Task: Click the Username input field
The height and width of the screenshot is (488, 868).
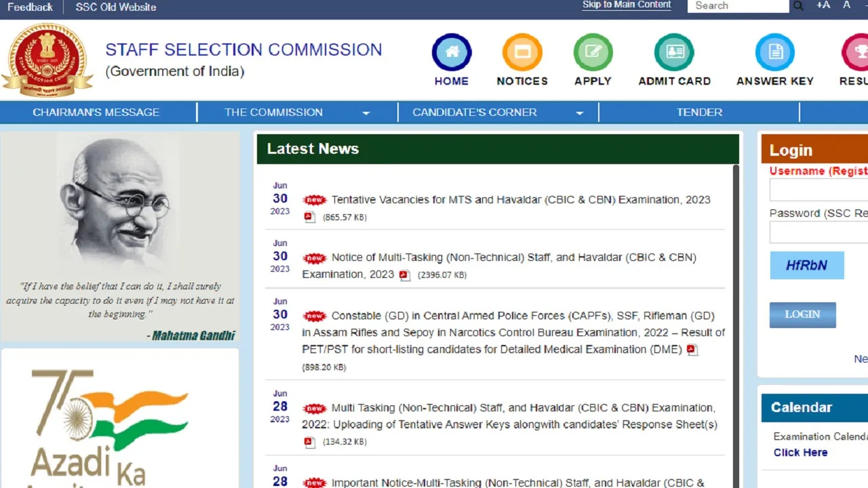Action: click(819, 190)
